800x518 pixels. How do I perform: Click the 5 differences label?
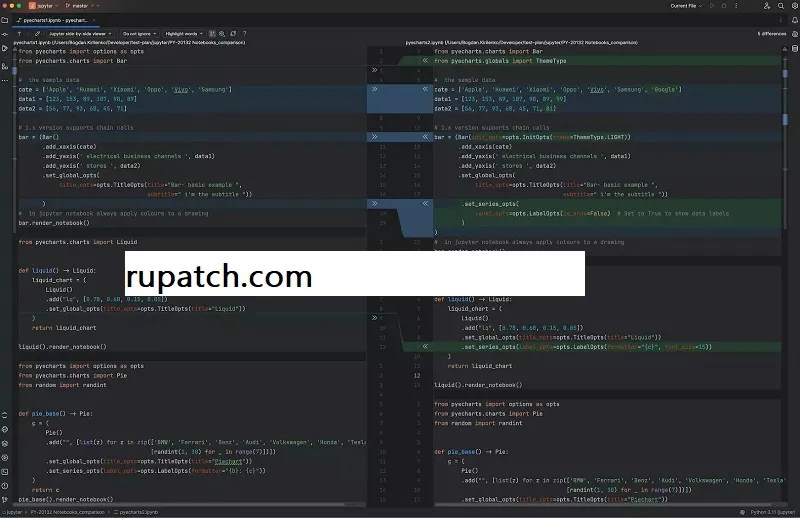(771, 34)
